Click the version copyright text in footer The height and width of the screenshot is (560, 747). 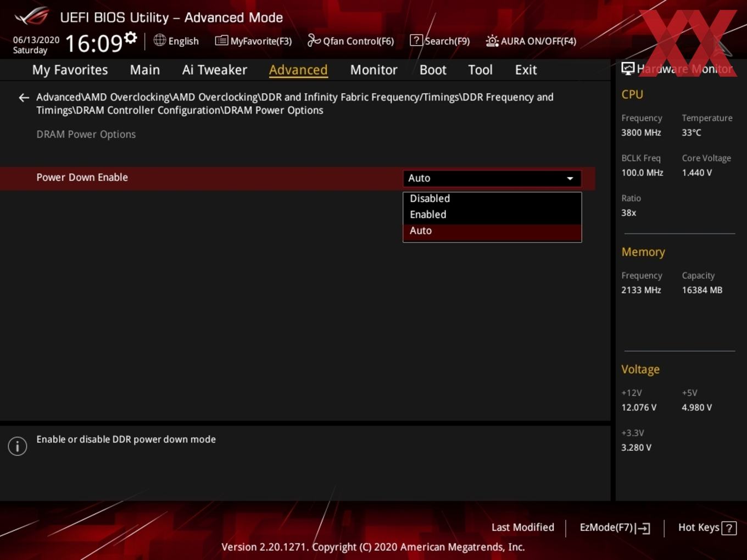(373, 547)
